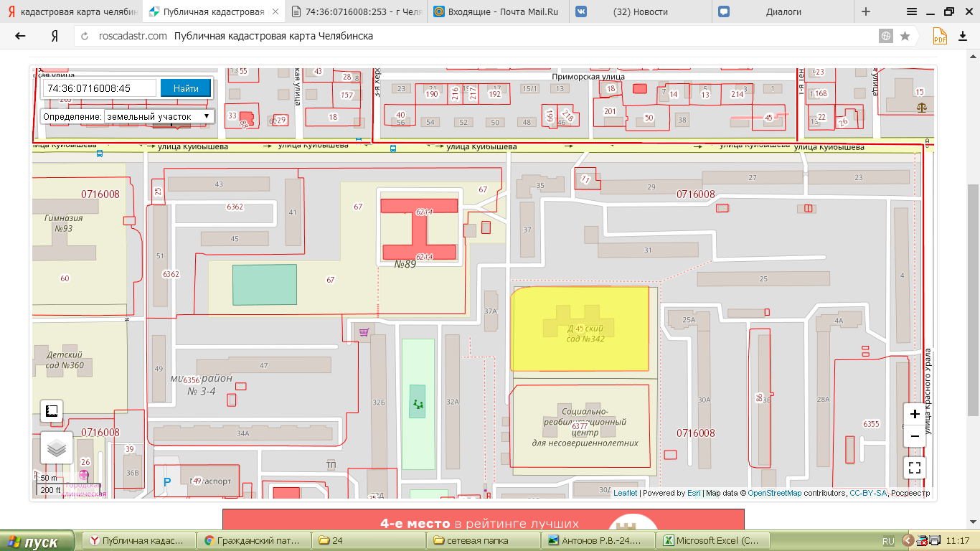Open browser hamburger menu
The height and width of the screenshot is (551, 980).
coord(912,11)
